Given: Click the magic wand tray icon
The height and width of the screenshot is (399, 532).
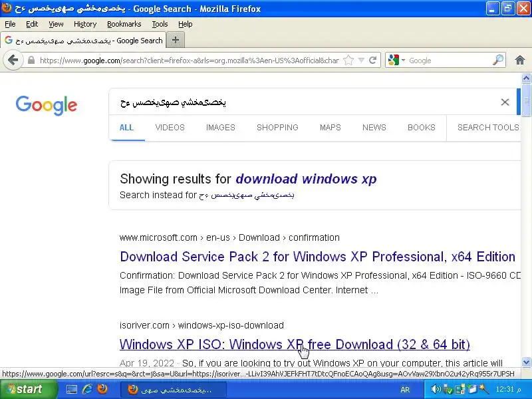Looking at the screenshot, I should pos(484,389).
